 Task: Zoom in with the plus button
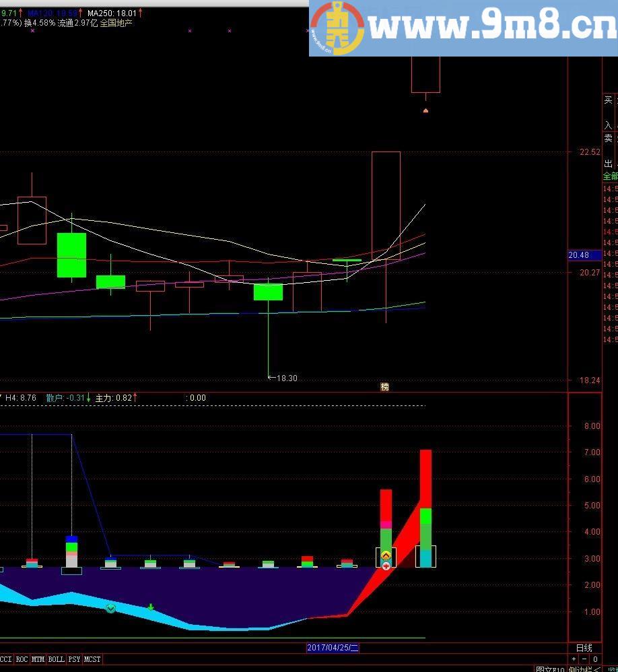[574, 659]
